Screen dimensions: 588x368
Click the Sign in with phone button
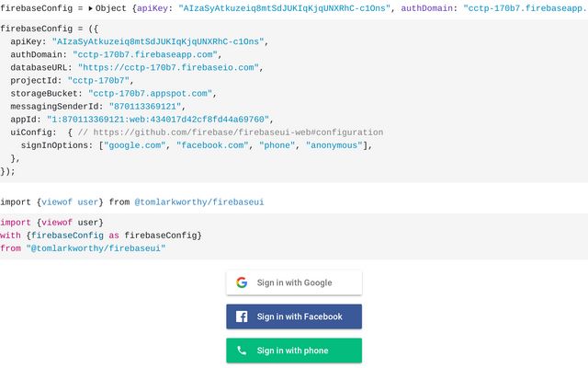[294, 351]
